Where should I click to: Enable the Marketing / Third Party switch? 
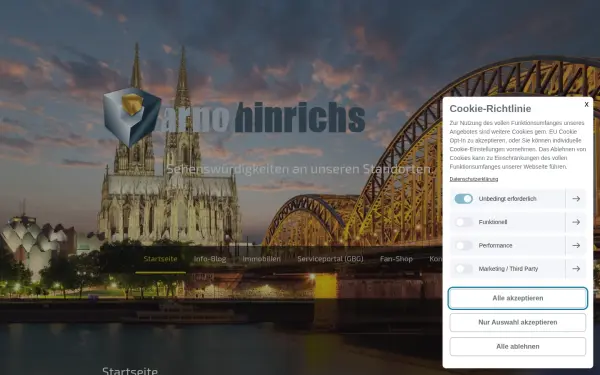(x=463, y=269)
